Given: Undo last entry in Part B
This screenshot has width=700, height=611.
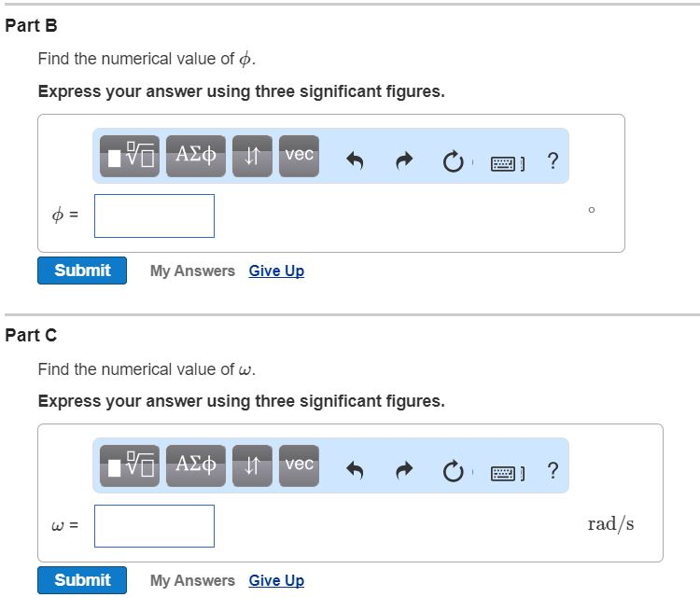Looking at the screenshot, I should [355, 161].
